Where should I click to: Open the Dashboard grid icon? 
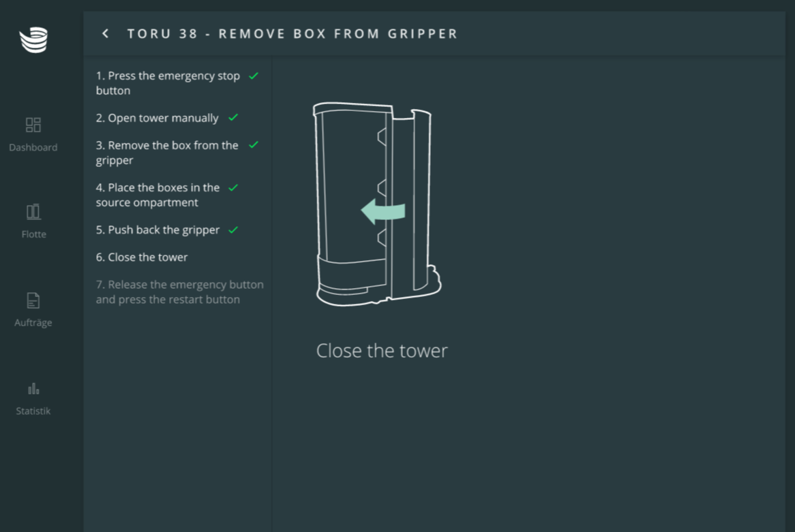click(x=33, y=125)
